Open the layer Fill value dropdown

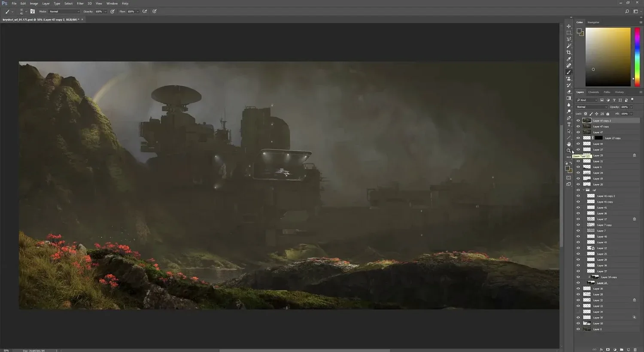point(631,114)
